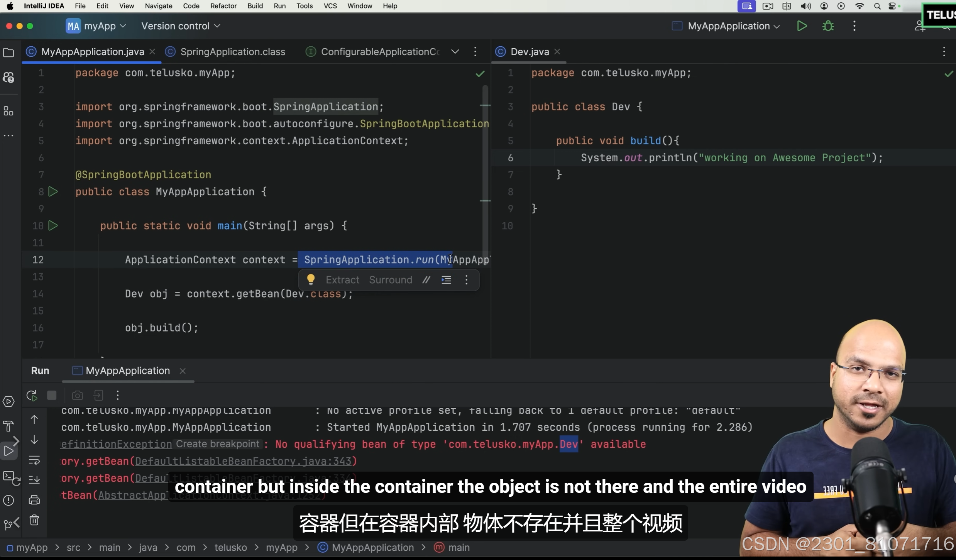Toggle soft-wrap in console output
The height and width of the screenshot is (560, 956).
click(34, 460)
